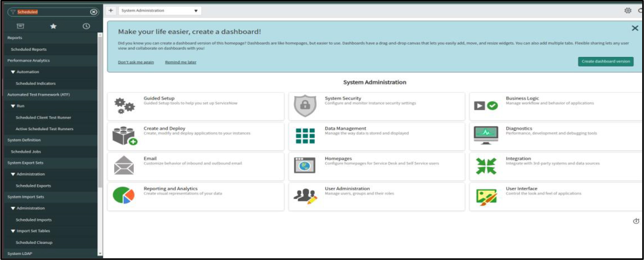Show Favorites star tab in navigator

[53, 26]
